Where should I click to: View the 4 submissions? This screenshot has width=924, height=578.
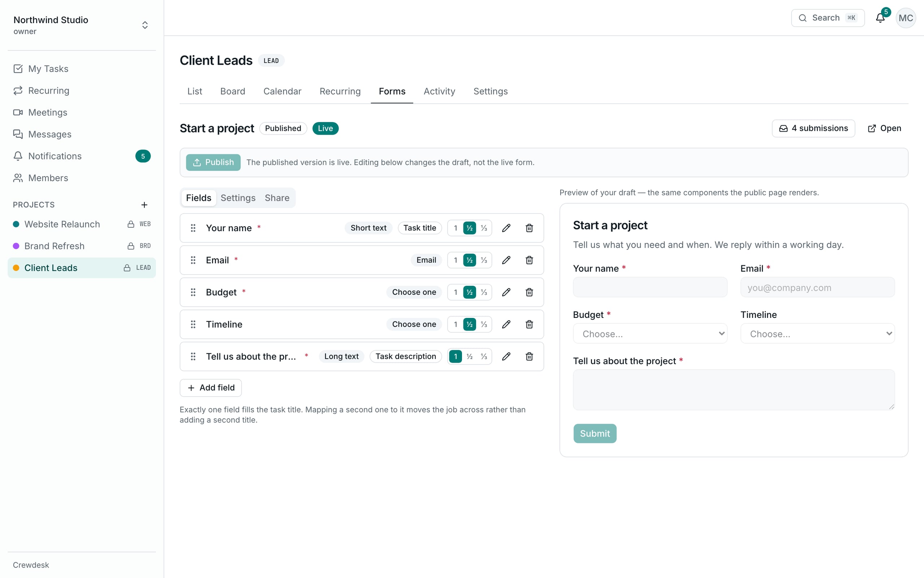click(813, 129)
